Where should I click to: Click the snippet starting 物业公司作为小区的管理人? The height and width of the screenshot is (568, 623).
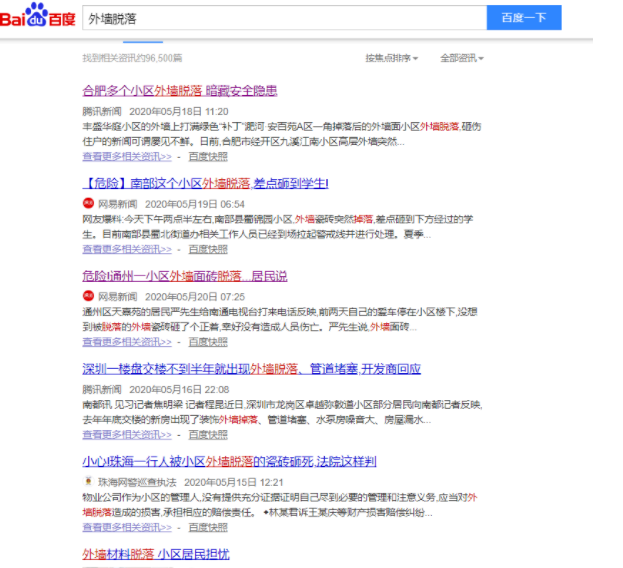[x=280, y=505]
